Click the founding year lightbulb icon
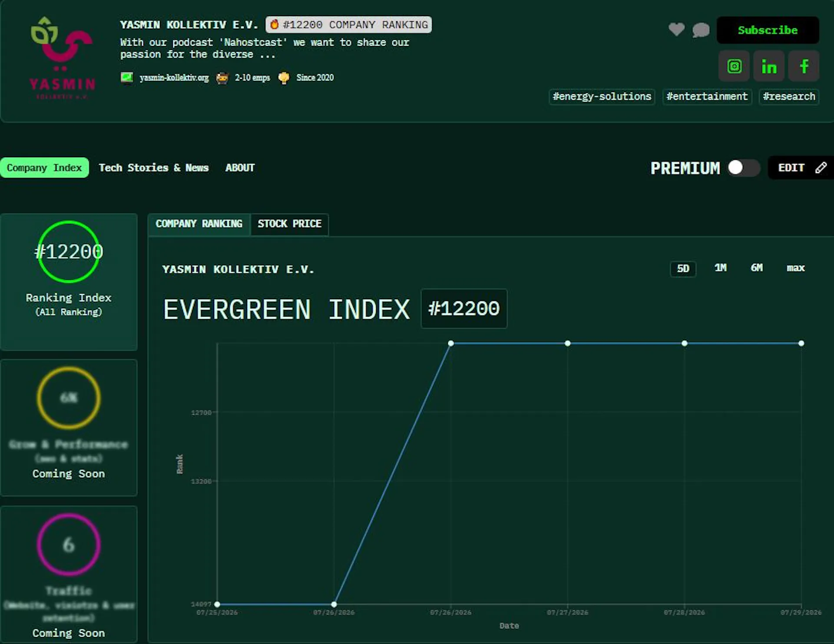834x644 pixels. (284, 78)
